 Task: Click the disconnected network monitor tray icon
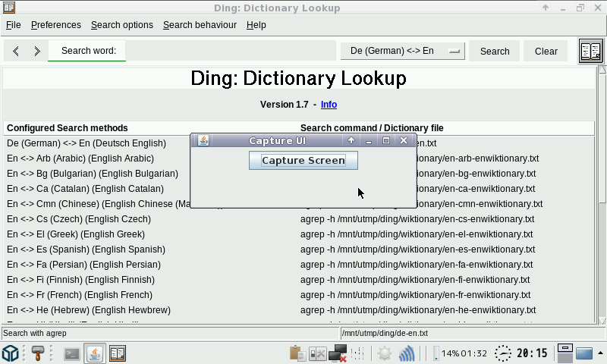click(x=338, y=353)
